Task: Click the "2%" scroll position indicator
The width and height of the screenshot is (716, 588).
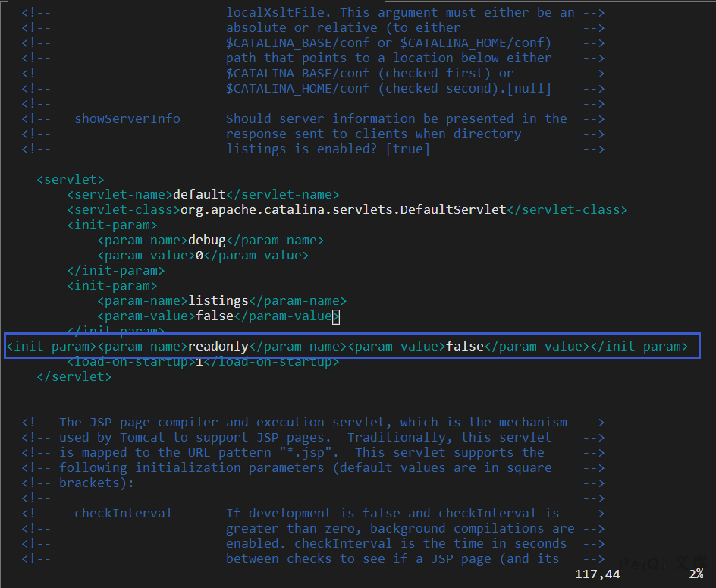Action: [x=696, y=574]
